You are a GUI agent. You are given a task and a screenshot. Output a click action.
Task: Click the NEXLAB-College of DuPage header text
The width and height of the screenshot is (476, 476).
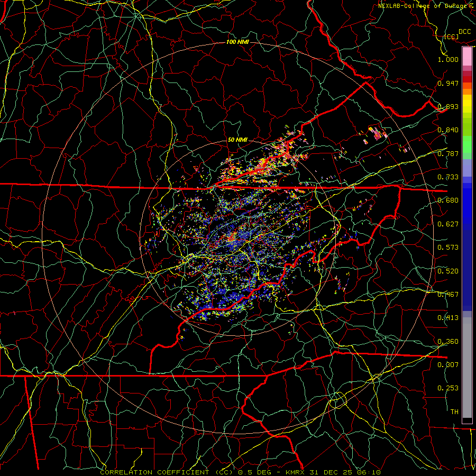[423, 6]
